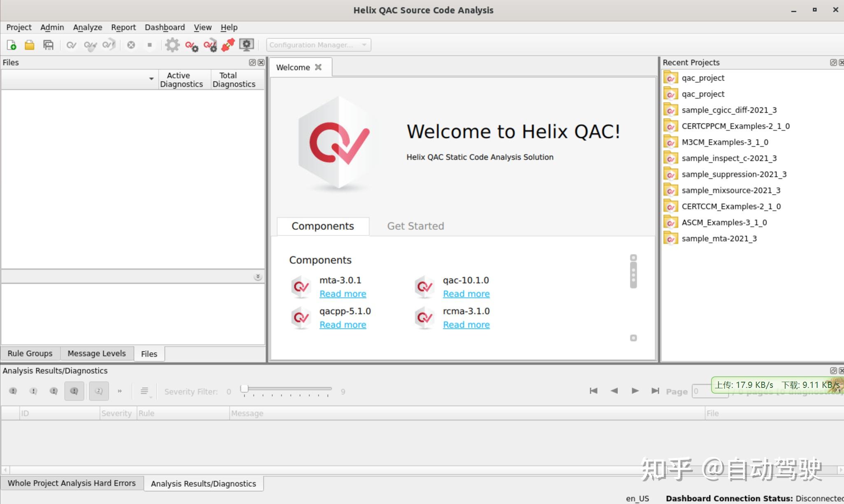
Task: Open the settings gear in the toolbar
Action: (x=173, y=44)
